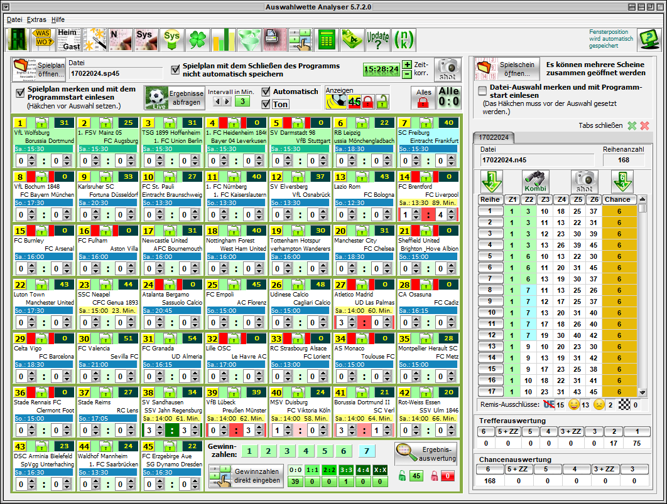Click the Datei field showing 17022024.sp45

click(115, 74)
